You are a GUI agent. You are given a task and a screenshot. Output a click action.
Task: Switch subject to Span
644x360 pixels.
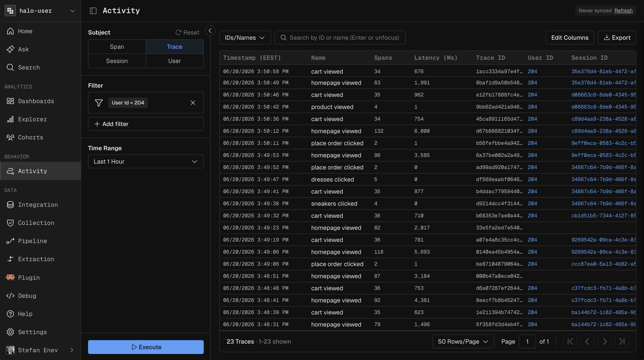pyautogui.click(x=117, y=47)
